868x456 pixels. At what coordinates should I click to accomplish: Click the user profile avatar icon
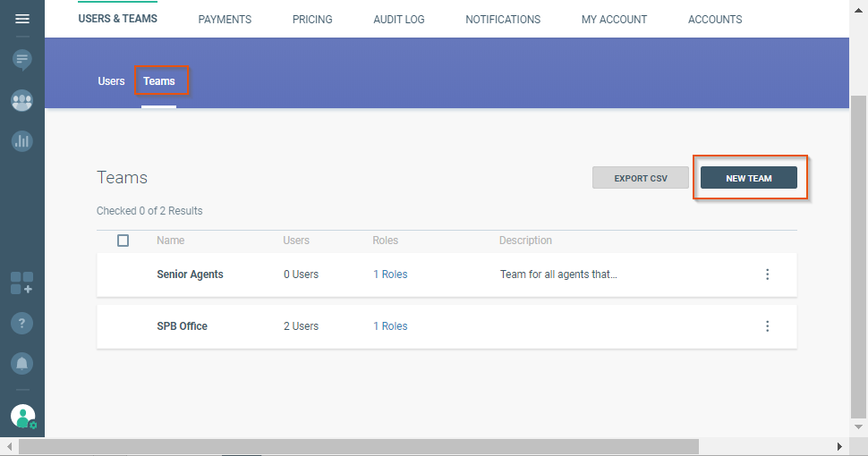click(22, 416)
